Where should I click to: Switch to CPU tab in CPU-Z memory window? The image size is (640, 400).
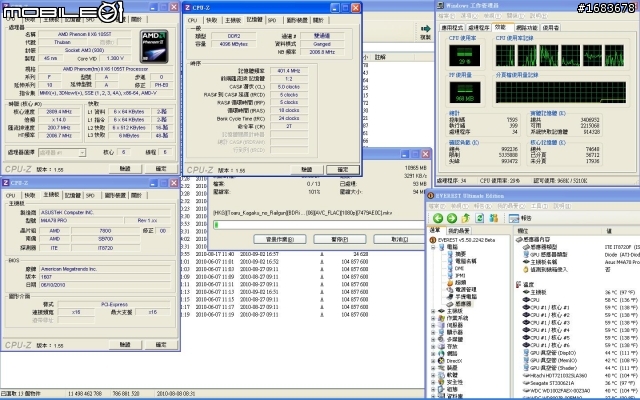193,20
